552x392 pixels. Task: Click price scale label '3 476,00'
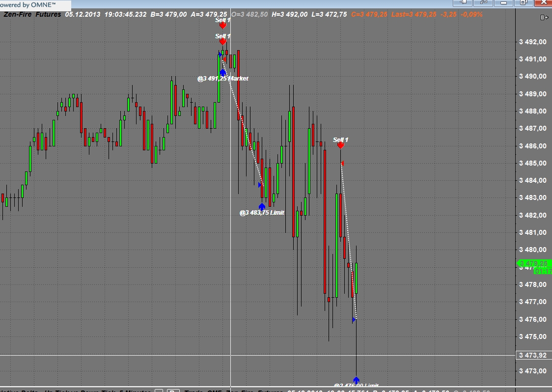click(533, 319)
